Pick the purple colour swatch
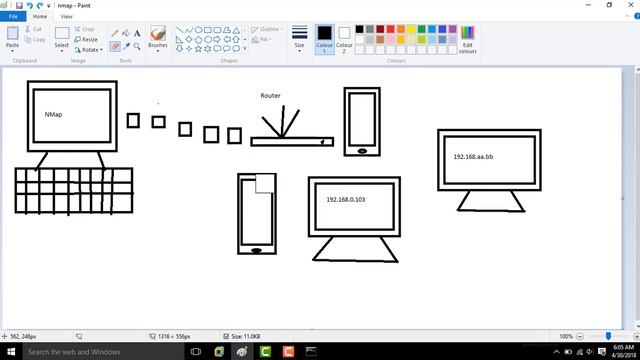640x360 pixels. pyautogui.click(x=453, y=29)
